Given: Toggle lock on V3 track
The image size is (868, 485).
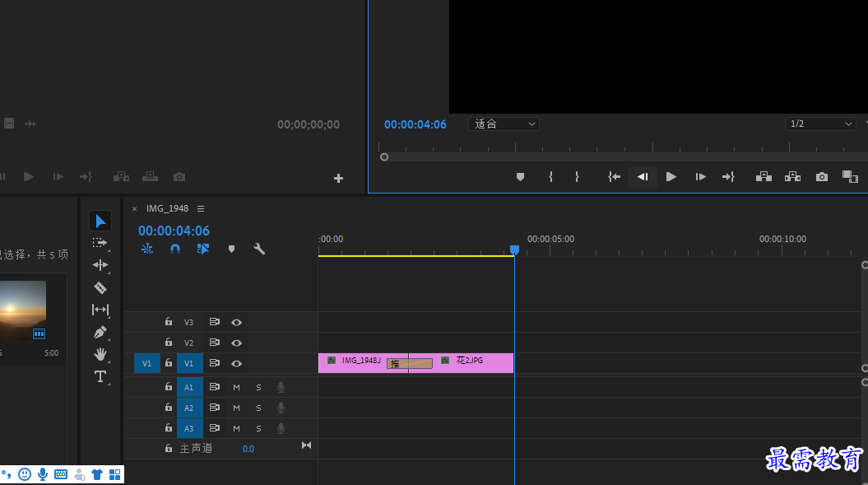Looking at the screenshot, I should click(169, 321).
